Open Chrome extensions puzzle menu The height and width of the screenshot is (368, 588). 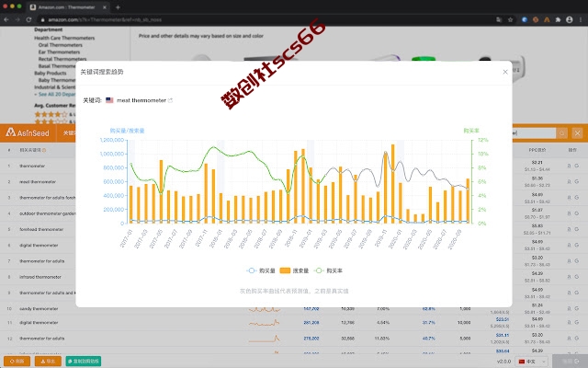pyautogui.click(x=558, y=19)
